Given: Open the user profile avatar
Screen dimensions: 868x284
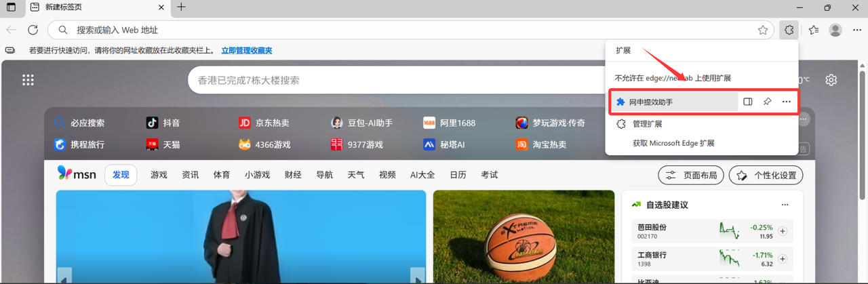Looking at the screenshot, I should [x=835, y=30].
